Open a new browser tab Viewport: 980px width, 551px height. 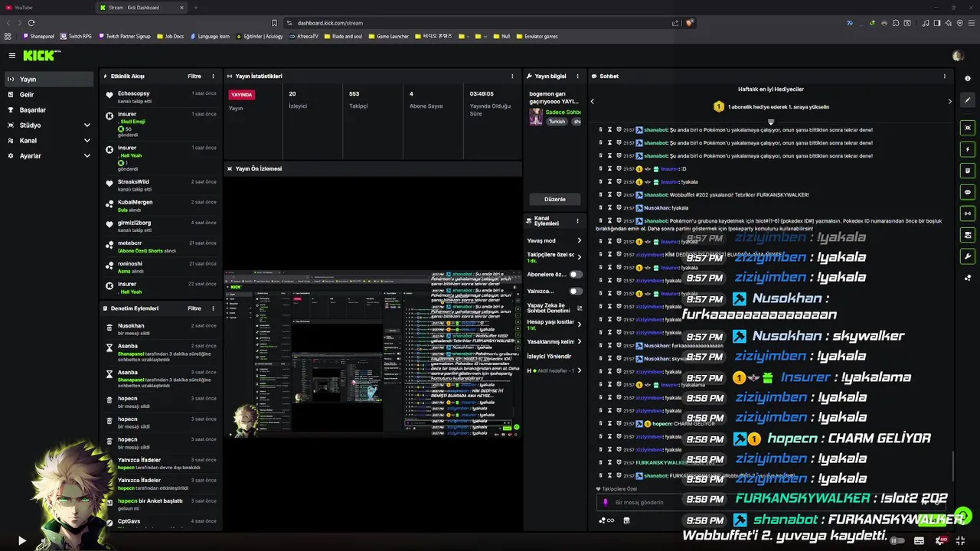pyautogui.click(x=195, y=8)
